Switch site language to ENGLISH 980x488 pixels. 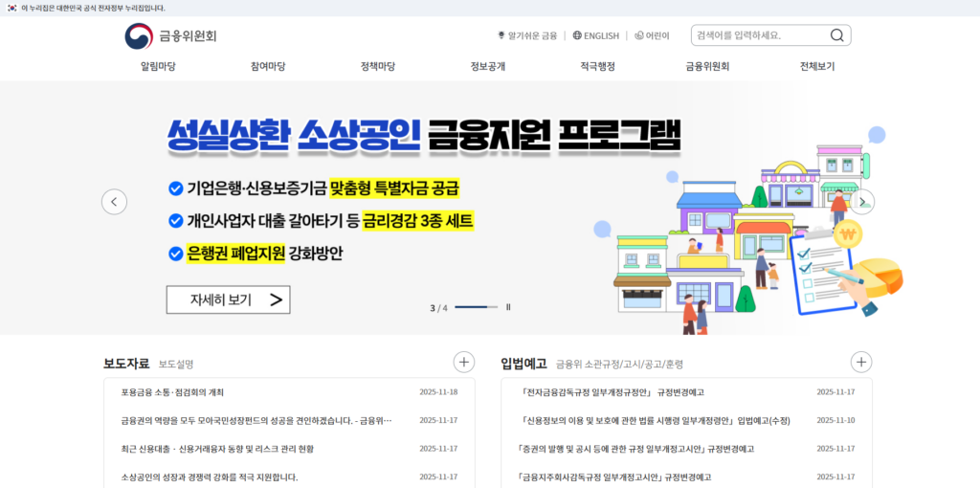point(595,35)
